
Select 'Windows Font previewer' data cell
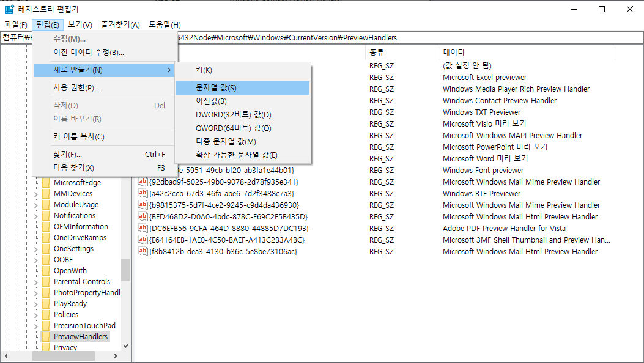click(x=483, y=170)
